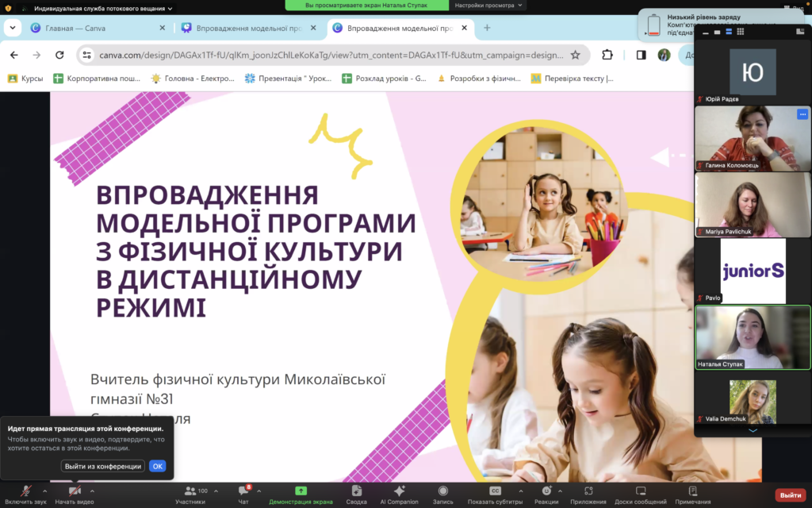The image size is (812, 508).
Task: Start recording with Запись
Action: click(442, 495)
